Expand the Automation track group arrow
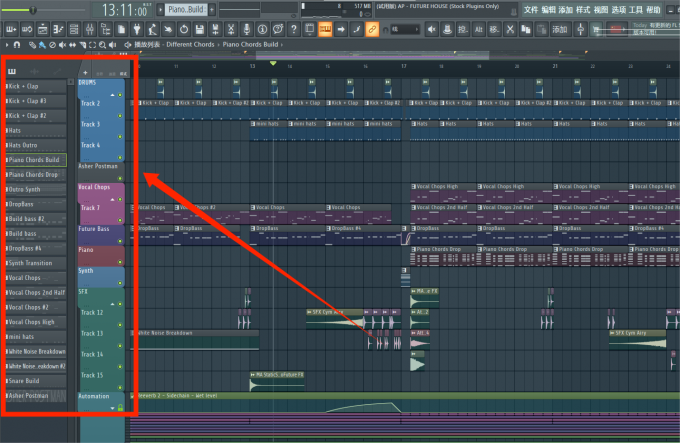 coord(112,408)
